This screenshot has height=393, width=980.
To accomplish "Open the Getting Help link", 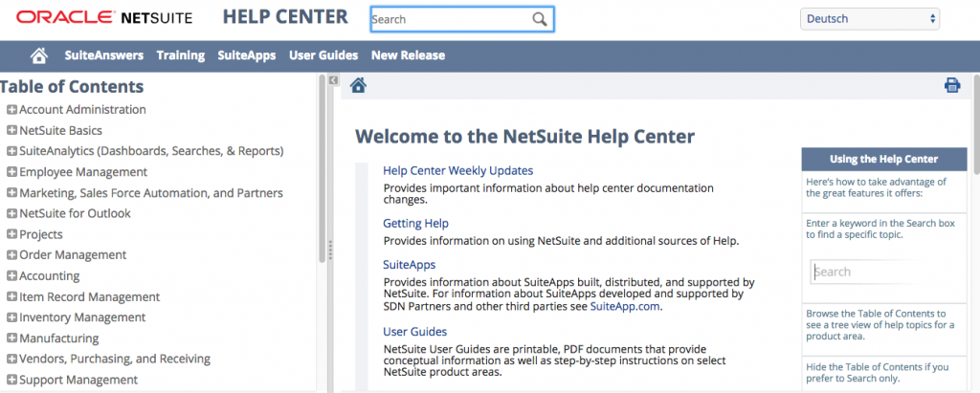I will click(415, 224).
